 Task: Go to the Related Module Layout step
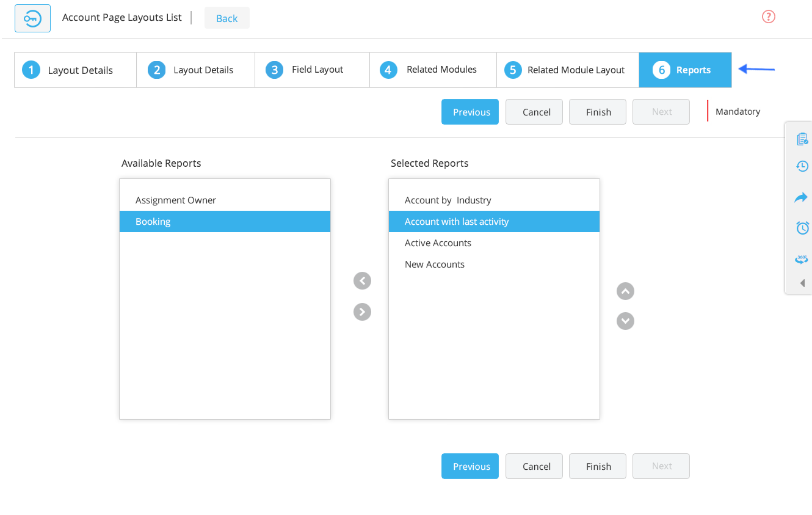point(567,69)
